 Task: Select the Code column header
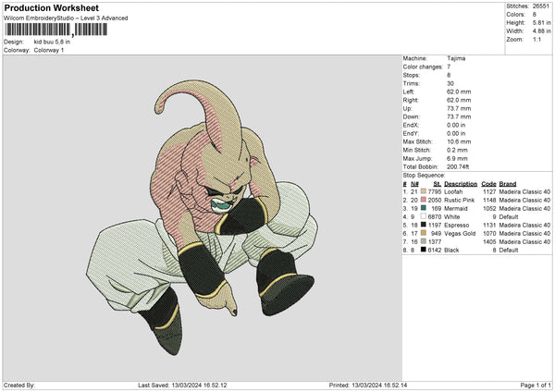tap(488, 183)
